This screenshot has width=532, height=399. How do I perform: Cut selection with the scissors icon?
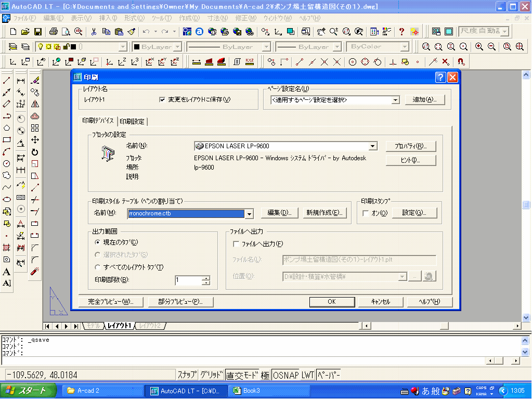(x=94, y=32)
